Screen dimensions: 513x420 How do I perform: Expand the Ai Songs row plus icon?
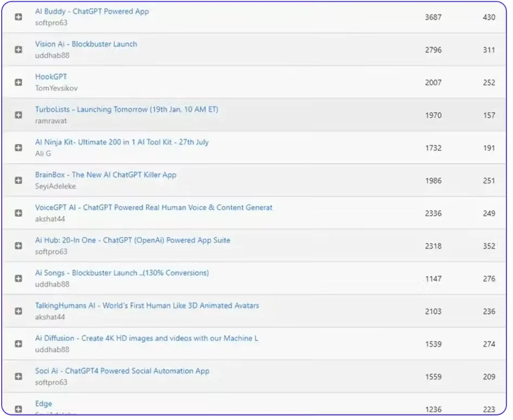point(18,279)
